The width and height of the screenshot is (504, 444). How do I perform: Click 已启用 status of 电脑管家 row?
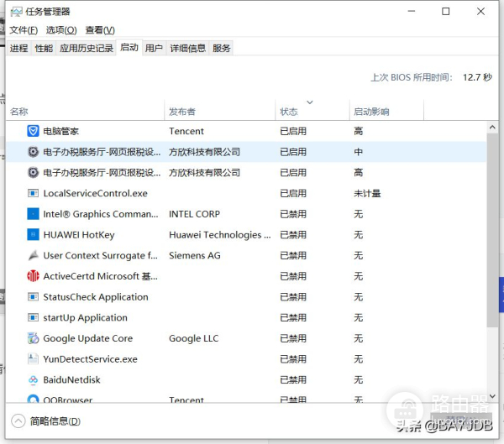[293, 131]
